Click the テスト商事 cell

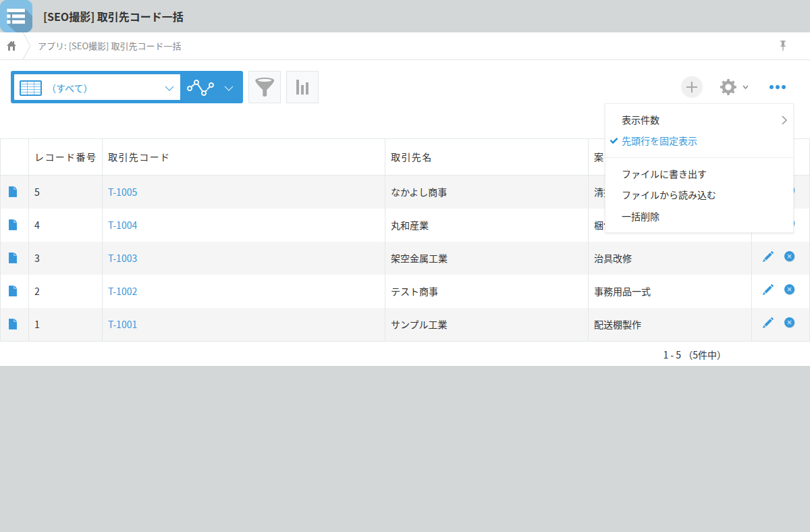click(x=487, y=292)
